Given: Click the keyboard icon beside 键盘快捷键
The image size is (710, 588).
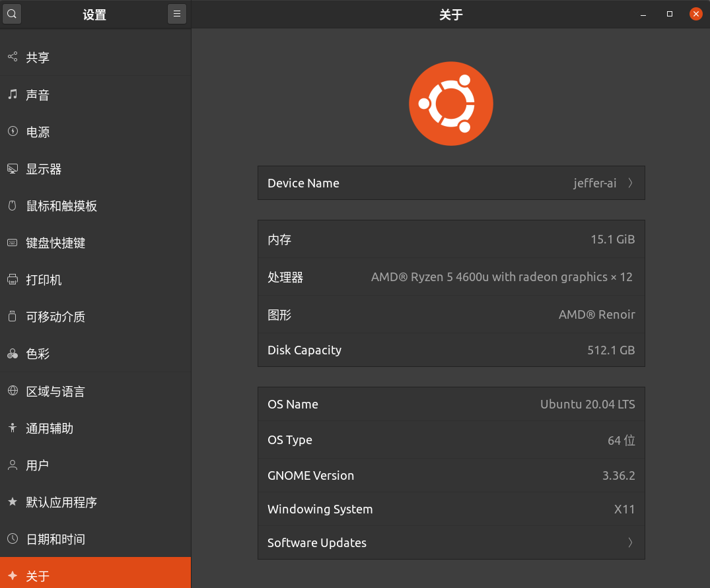Looking at the screenshot, I should (x=13, y=243).
